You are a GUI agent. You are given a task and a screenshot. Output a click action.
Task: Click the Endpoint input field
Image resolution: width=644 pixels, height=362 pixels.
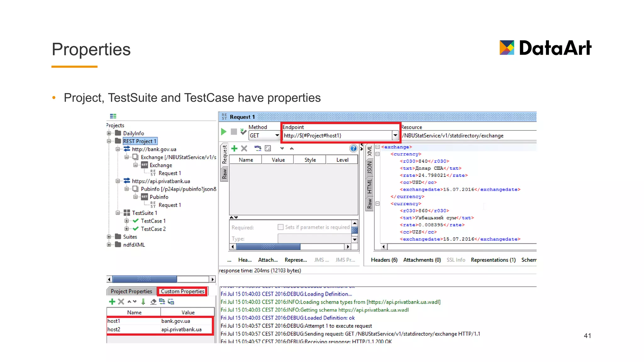(x=337, y=135)
